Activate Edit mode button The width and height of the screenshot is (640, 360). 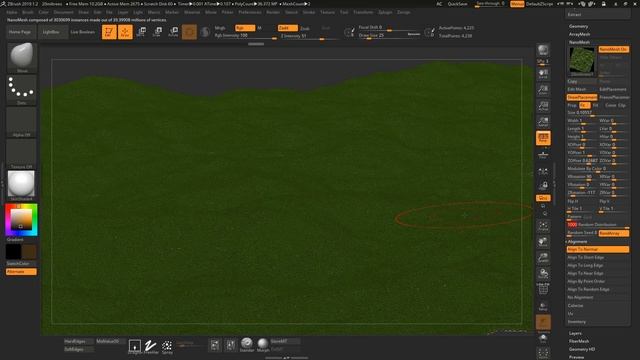(109, 32)
